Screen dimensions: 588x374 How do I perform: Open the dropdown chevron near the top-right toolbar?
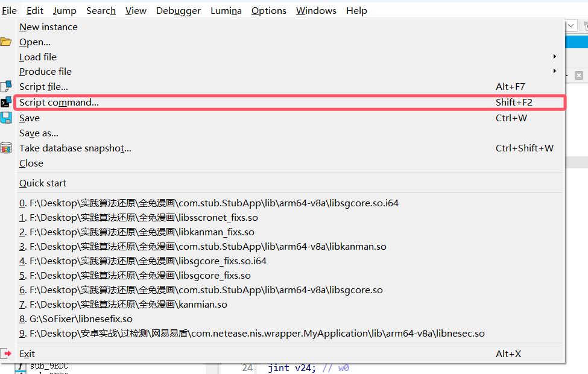(x=569, y=25)
